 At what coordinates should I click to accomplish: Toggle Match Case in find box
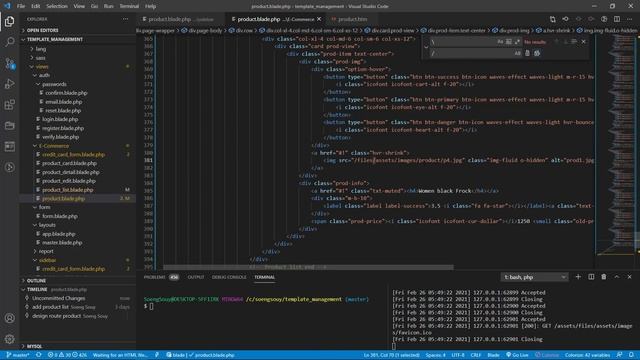point(500,42)
